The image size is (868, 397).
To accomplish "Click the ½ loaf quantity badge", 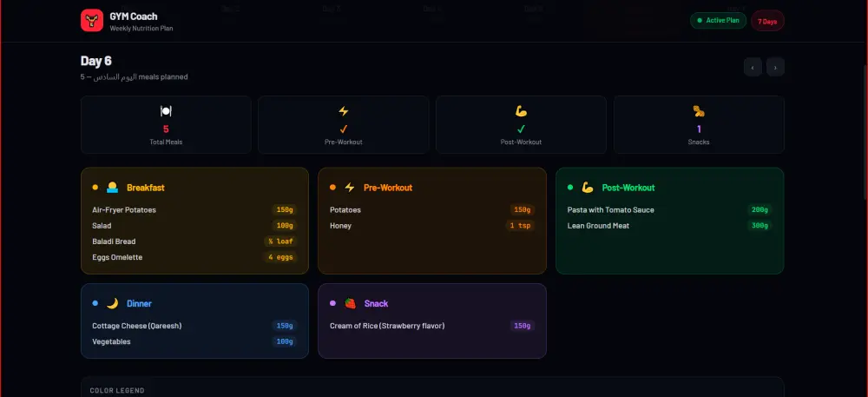I will [280, 242].
